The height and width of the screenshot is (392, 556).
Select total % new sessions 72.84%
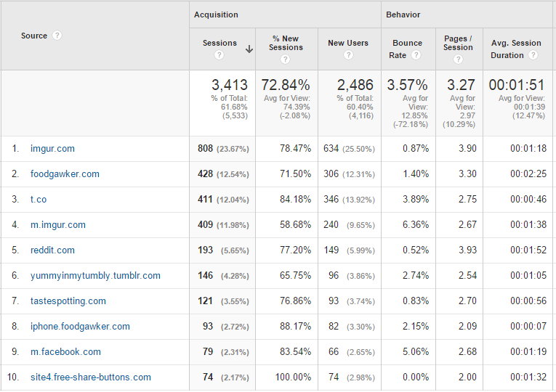click(x=286, y=85)
